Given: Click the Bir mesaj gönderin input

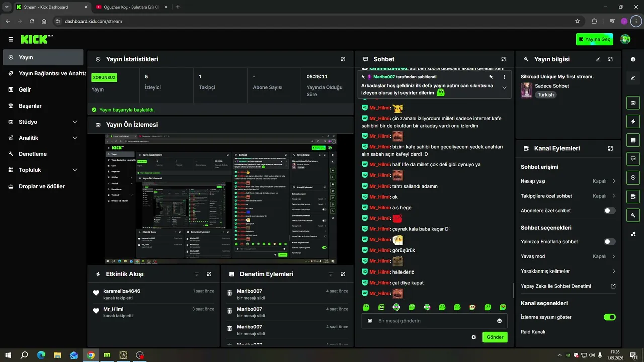Looking at the screenshot, I should pos(434,321).
